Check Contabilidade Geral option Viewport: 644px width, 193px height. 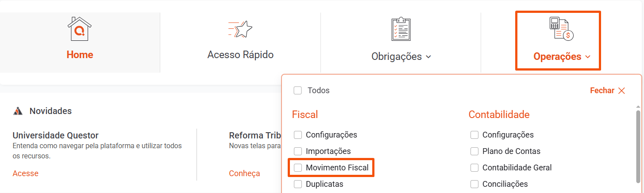pyautogui.click(x=474, y=168)
